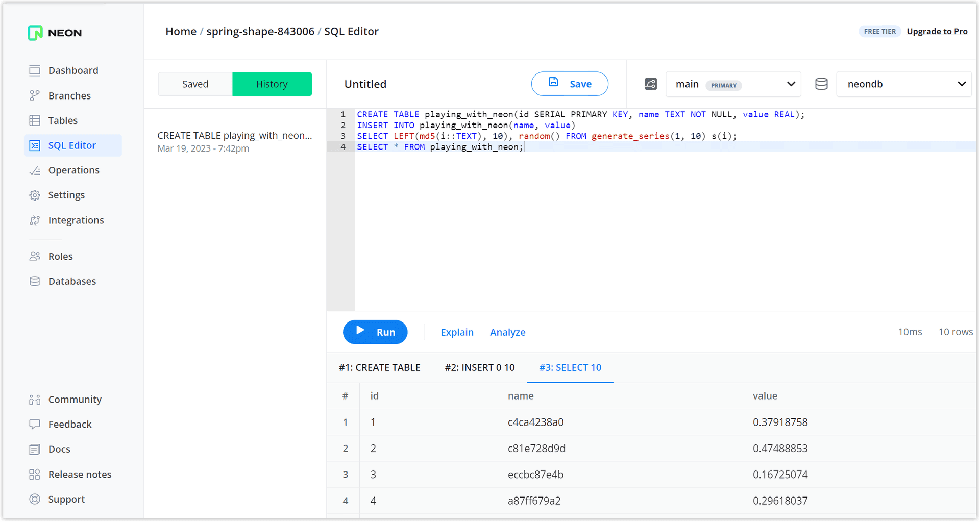980x522 pixels.
Task: Click the Neon logo icon
Action: pos(35,33)
